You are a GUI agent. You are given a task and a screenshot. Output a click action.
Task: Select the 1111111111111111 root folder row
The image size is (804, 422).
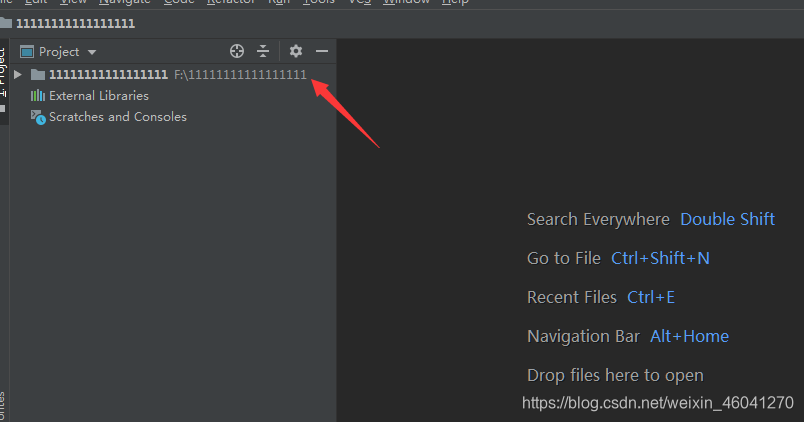173,75
